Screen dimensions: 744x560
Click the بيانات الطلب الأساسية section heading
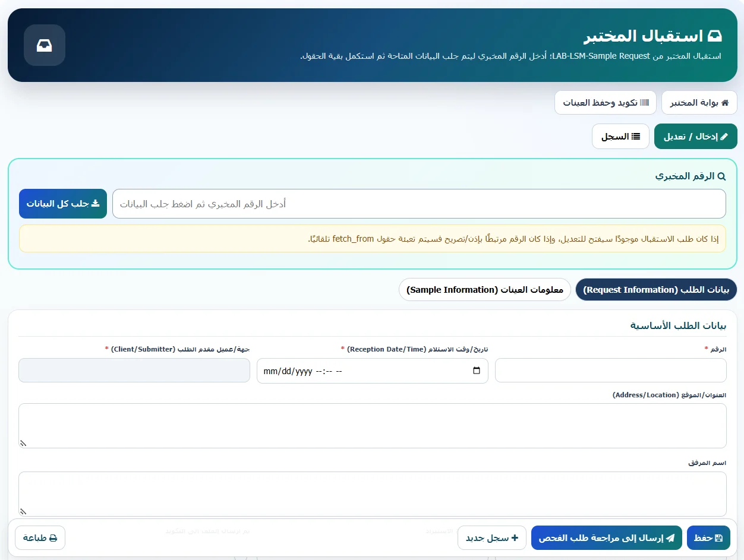pyautogui.click(x=678, y=325)
